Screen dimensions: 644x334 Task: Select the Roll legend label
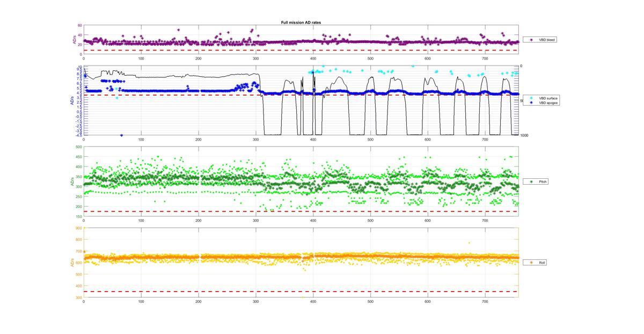click(x=542, y=263)
